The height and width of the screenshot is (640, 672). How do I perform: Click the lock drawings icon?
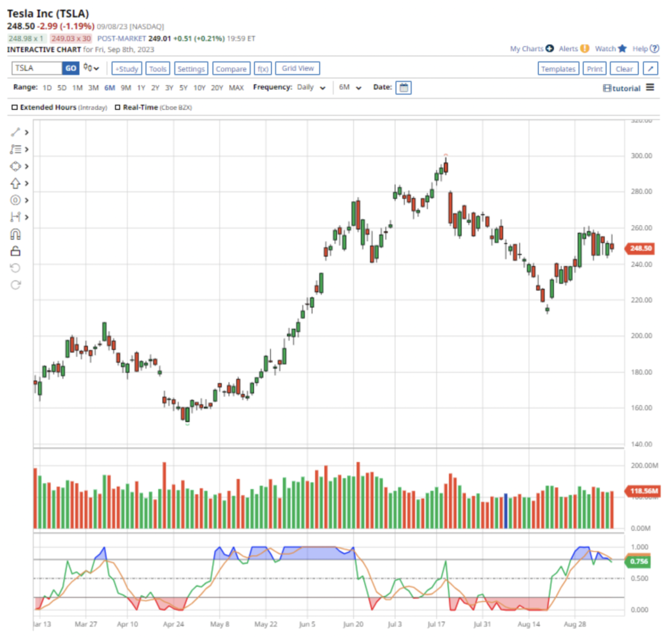click(x=16, y=251)
